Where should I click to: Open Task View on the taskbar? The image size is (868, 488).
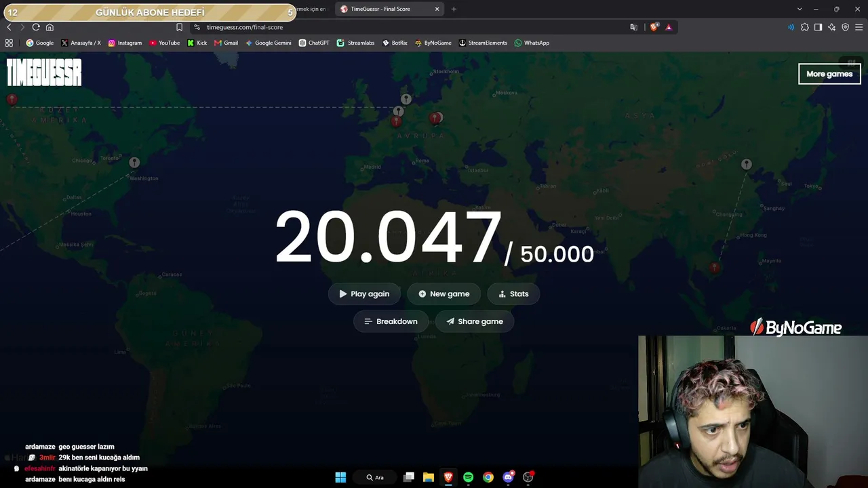[x=408, y=477]
